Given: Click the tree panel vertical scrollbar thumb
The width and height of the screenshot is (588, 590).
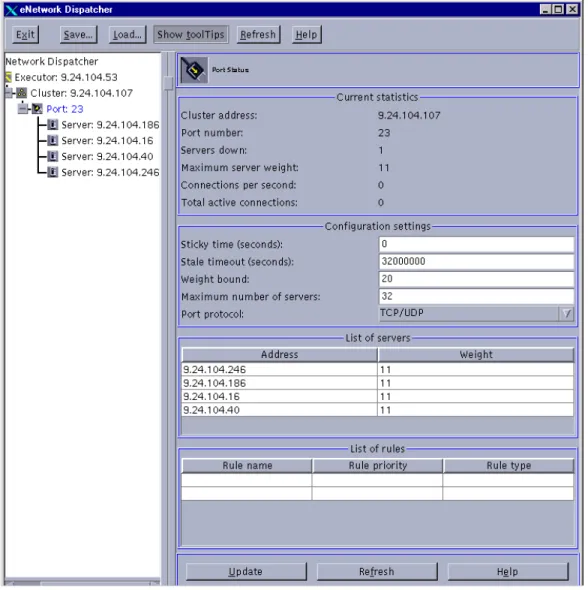Looking at the screenshot, I should coord(169,83).
